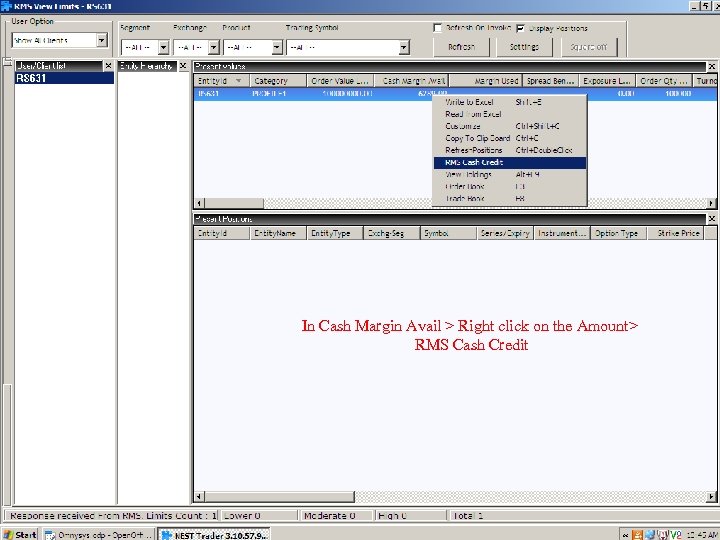This screenshot has height=540, width=720.
Task: Choose Read from Excel in context menu
Action: point(510,114)
